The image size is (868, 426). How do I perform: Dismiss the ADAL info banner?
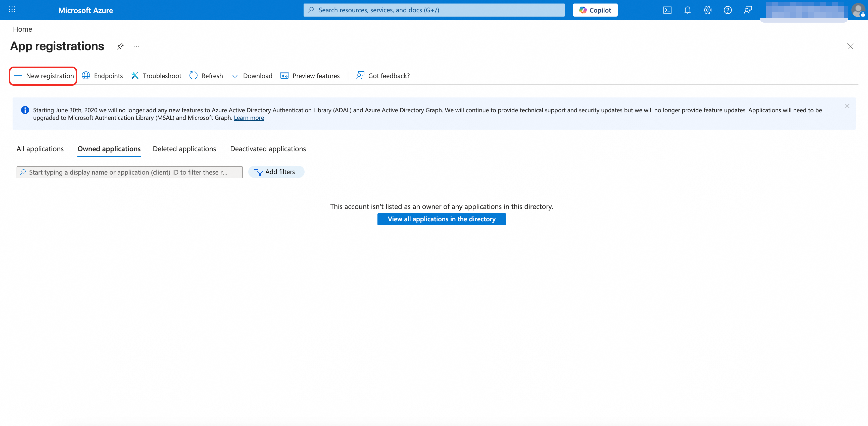847,106
